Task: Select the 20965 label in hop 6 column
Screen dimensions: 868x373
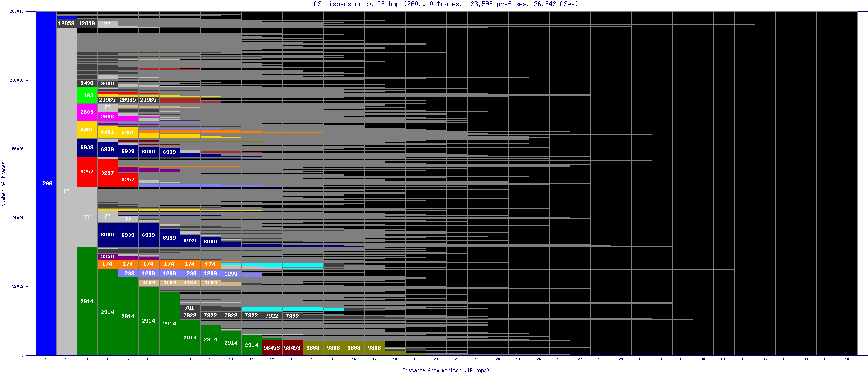Action: (x=149, y=100)
